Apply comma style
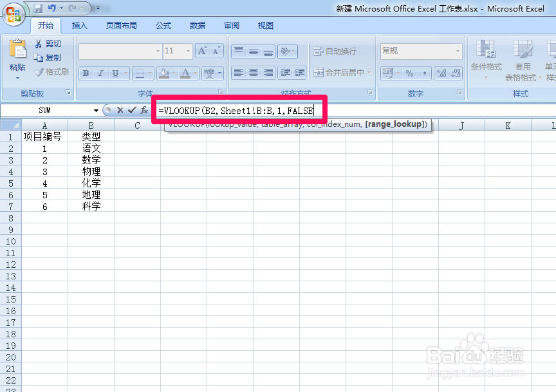Viewport: 556px width, 392px height. 425,73
